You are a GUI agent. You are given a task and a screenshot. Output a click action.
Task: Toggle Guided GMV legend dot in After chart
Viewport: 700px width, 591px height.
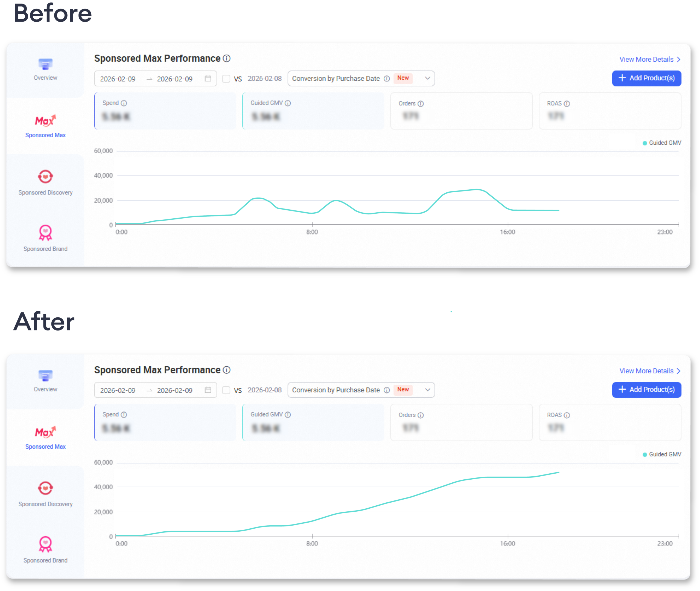point(644,455)
